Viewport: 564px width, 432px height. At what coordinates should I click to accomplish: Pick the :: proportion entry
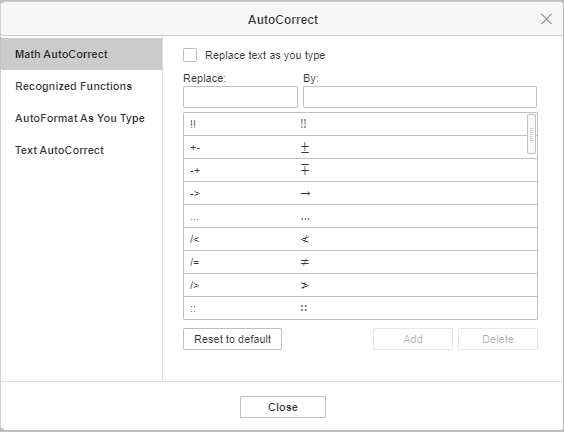[x=360, y=308]
